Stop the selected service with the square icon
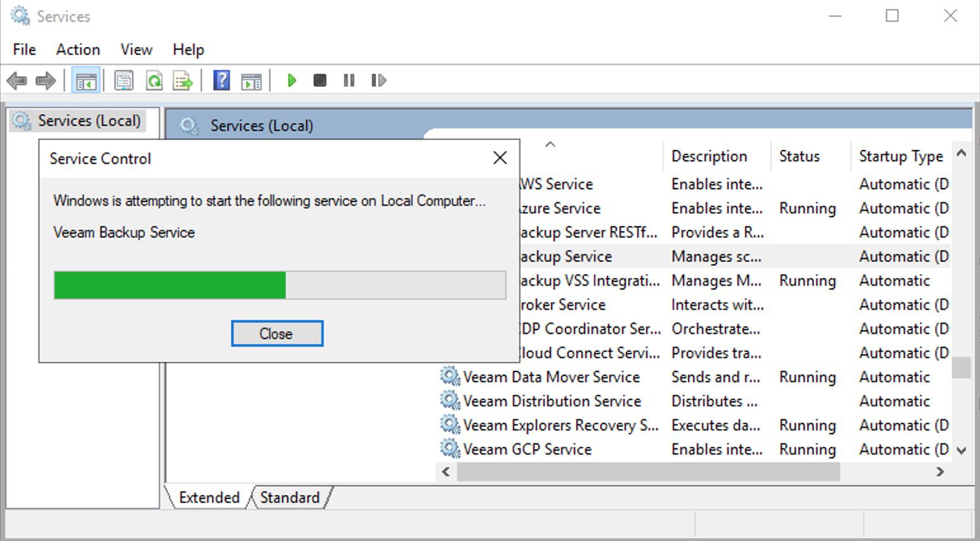Viewport: 980px width, 541px height. click(320, 80)
